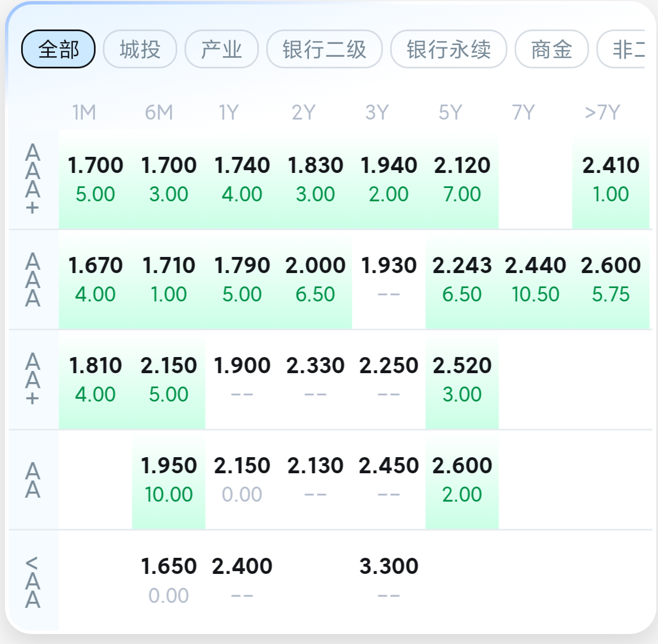Select <AA 3Y cell showing 3.300
The image size is (658, 644).
click(x=388, y=579)
